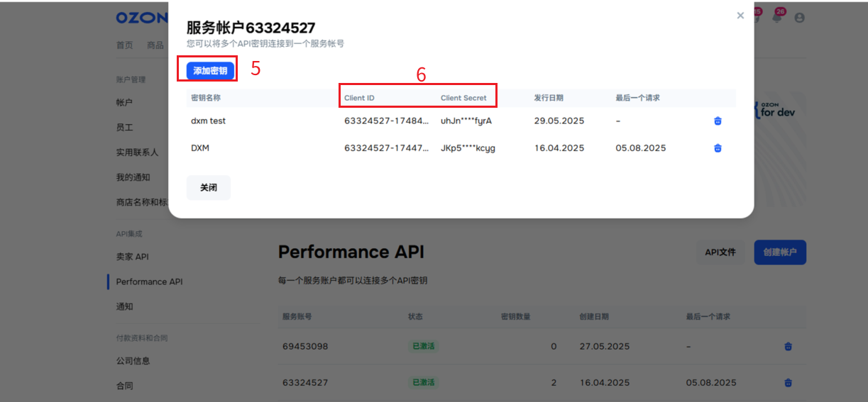The height and width of the screenshot is (402, 868).
Task: Click Client ID 63324527-17447…
Action: (387, 148)
